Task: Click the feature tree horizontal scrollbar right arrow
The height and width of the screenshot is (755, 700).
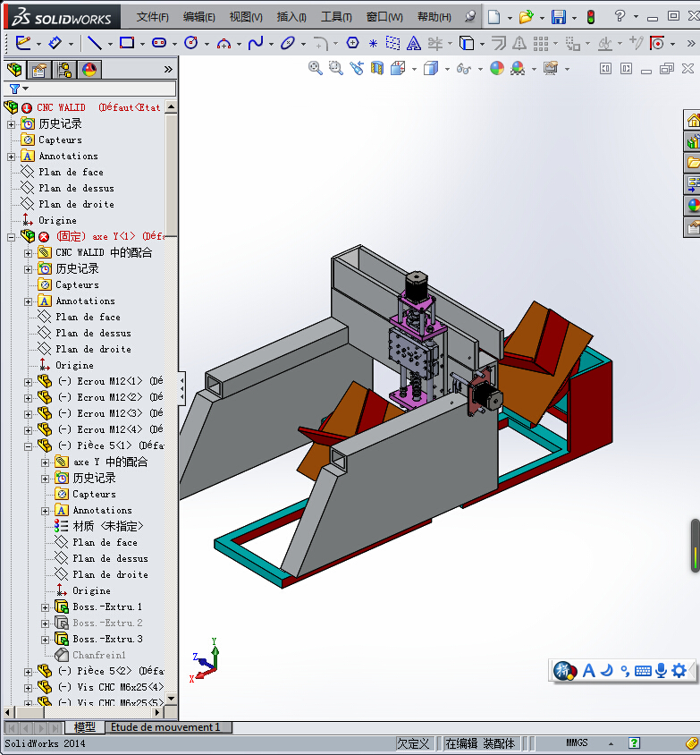Action: point(158,712)
